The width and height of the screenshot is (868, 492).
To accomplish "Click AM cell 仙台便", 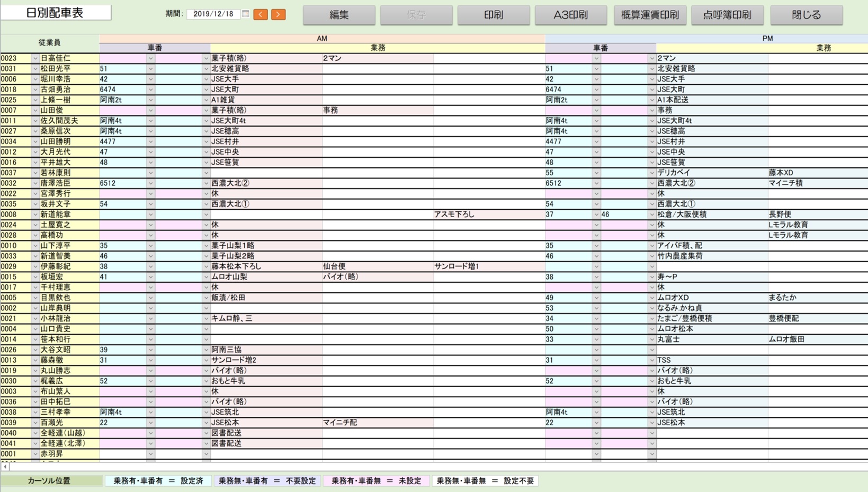I will 378,266.
